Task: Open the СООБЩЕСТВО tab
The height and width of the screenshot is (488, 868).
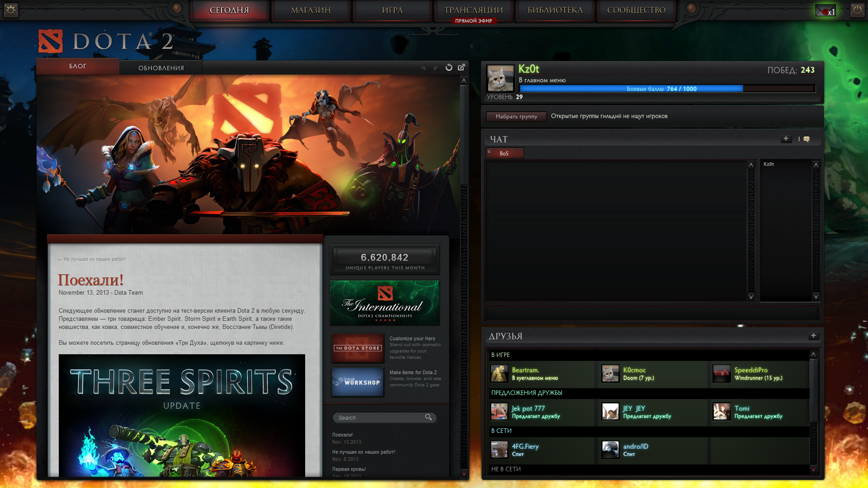Action: pos(637,10)
